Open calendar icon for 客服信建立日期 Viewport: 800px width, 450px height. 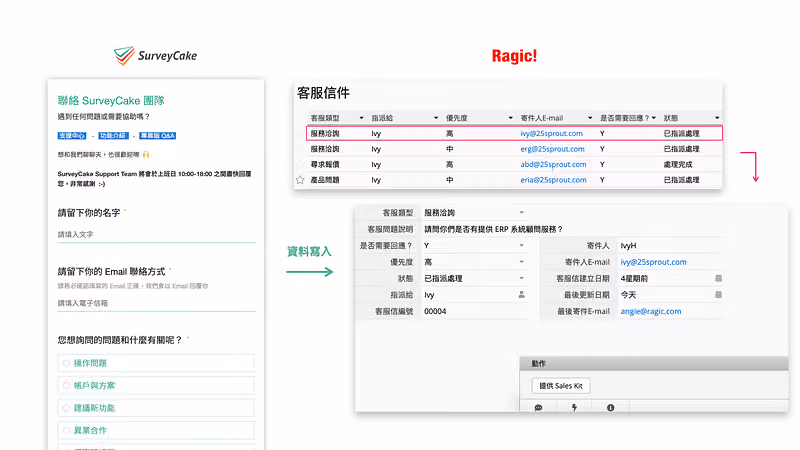(718, 278)
